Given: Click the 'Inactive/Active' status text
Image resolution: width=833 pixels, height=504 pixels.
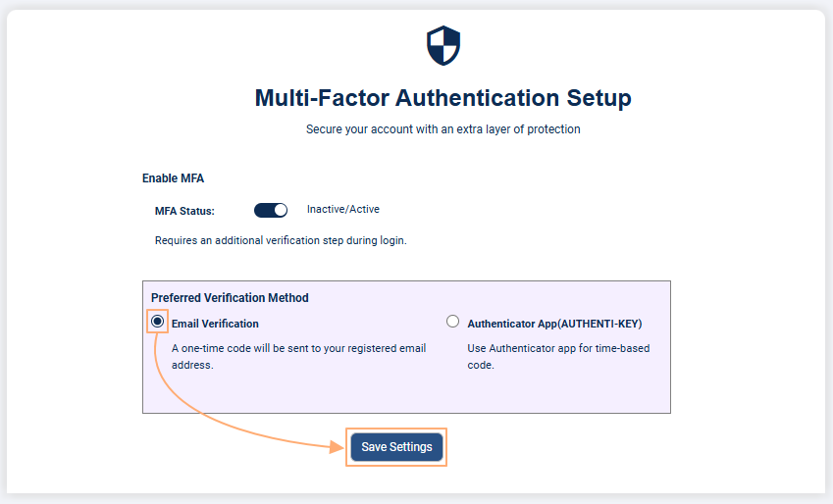Looking at the screenshot, I should (x=343, y=209).
